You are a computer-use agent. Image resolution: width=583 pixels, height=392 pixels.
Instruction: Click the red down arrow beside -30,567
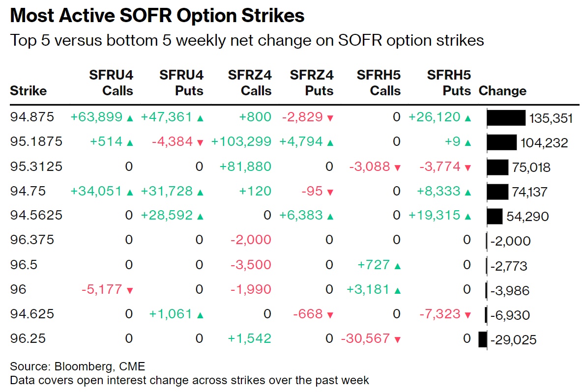click(x=397, y=339)
